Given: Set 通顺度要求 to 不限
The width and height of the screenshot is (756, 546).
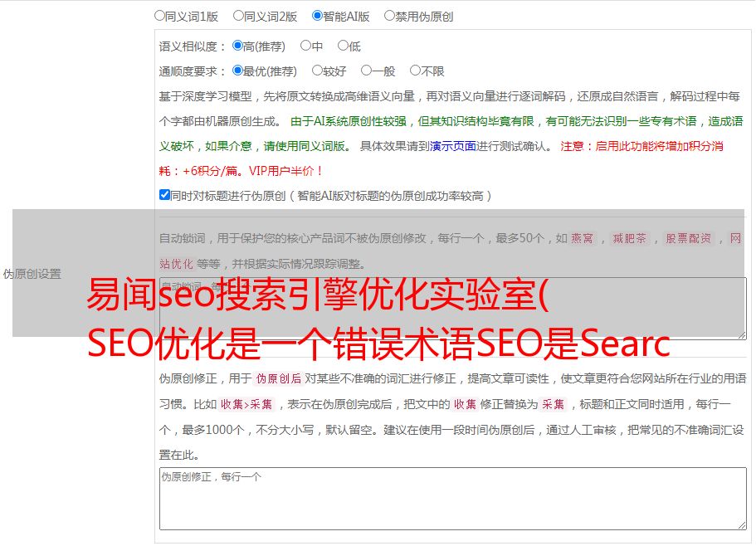Looking at the screenshot, I should tap(415, 71).
